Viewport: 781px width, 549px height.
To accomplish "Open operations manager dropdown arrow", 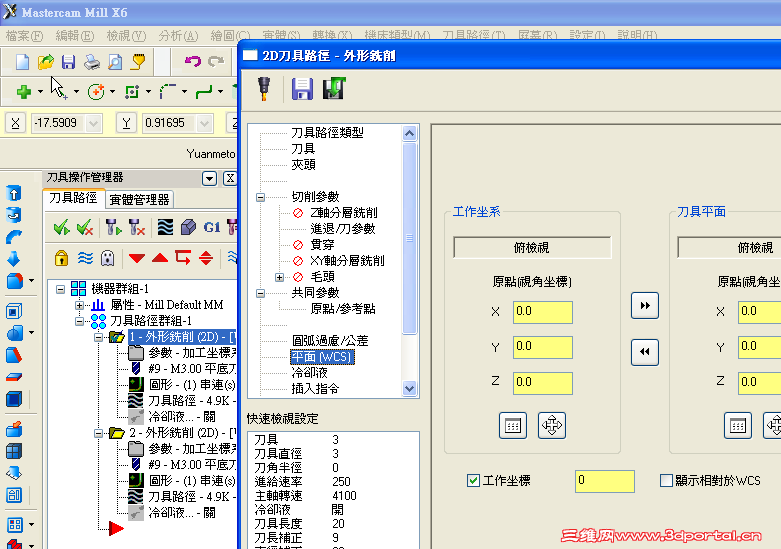I will pyautogui.click(x=209, y=178).
